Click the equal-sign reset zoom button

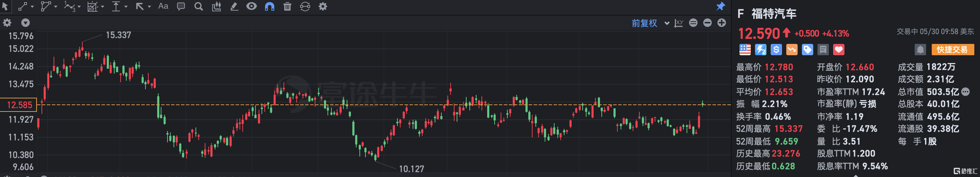click(694, 23)
